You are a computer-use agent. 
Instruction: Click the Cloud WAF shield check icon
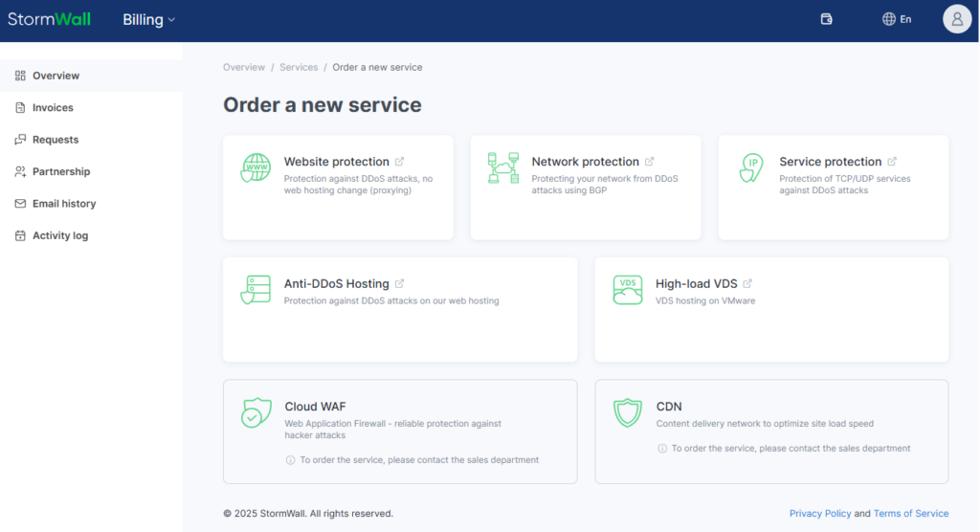256,412
